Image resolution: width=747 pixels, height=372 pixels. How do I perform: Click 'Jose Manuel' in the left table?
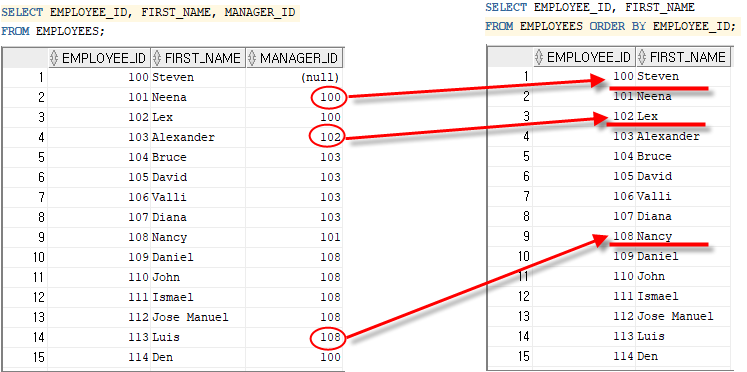[190, 318]
